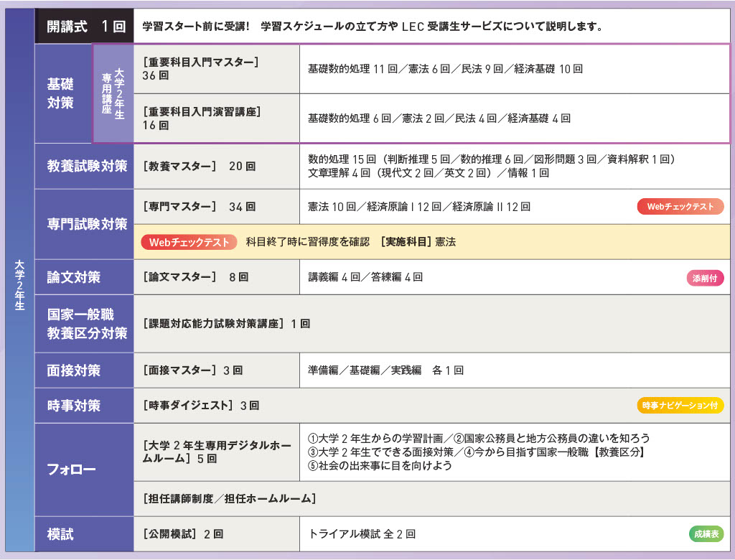Click the 大学2年生専用講座 vertical label
The image size is (735, 560).
(x=113, y=94)
